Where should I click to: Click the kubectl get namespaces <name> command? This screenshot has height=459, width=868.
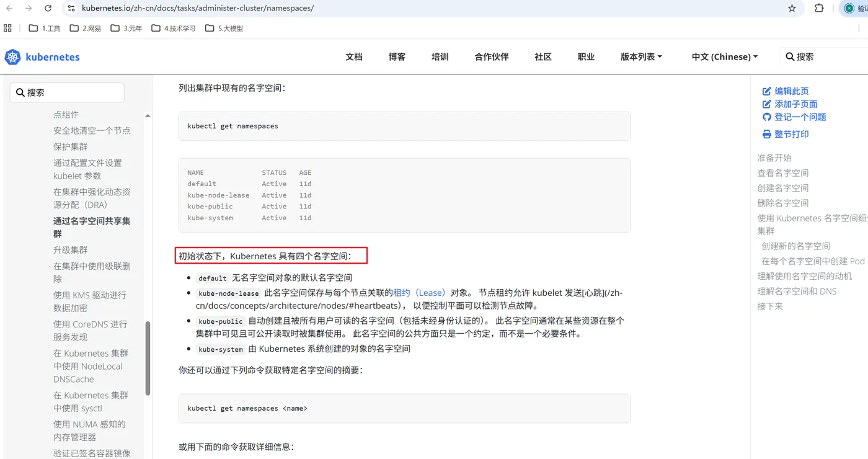point(247,408)
